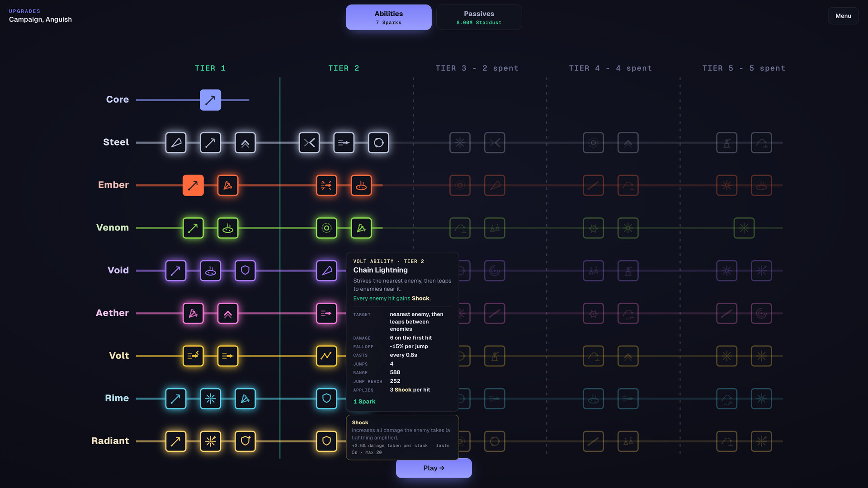Select the filled Ember arrow ability

[x=193, y=185]
